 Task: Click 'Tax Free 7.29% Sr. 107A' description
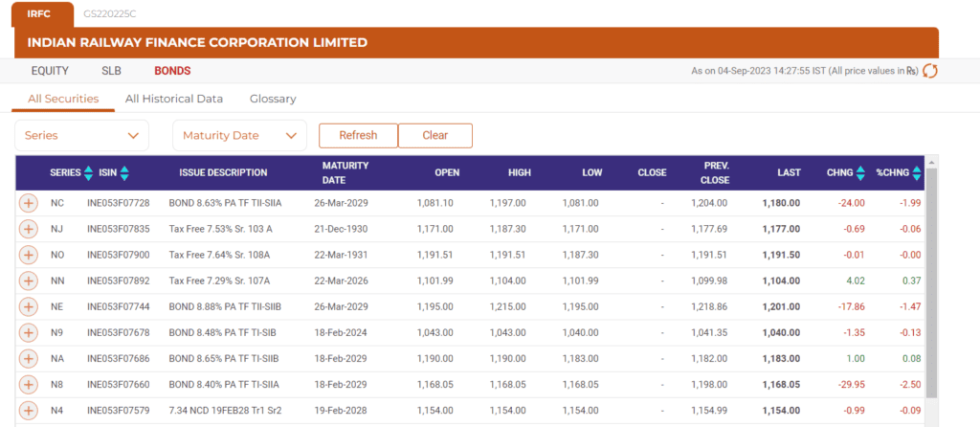(219, 281)
